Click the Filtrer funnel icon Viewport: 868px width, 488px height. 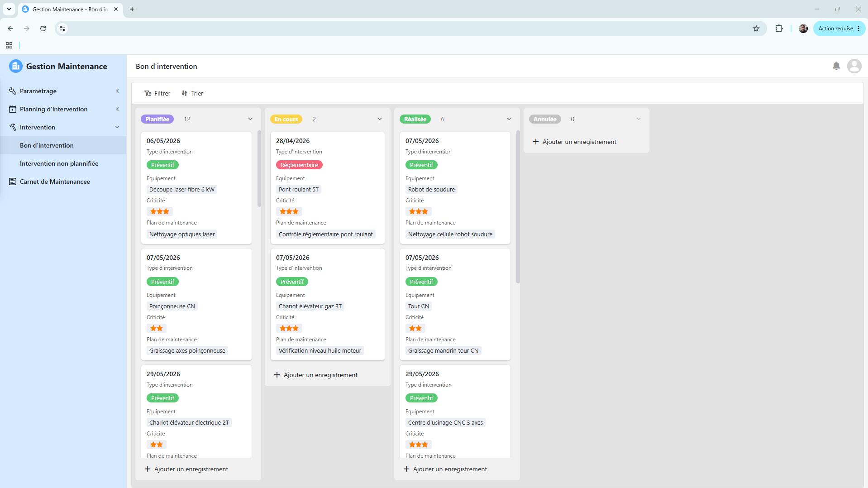(148, 93)
